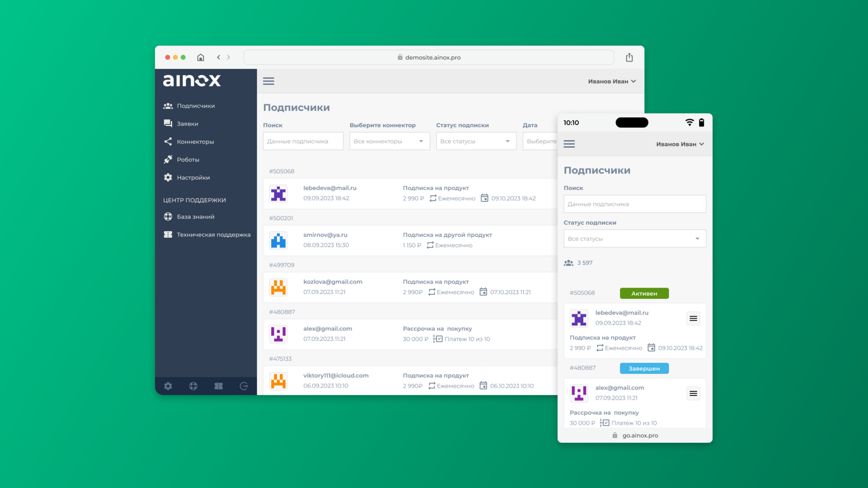The height and width of the screenshot is (488, 868).
Task: Click avatar icon of smirnov@ya.ru
Action: coord(278,240)
